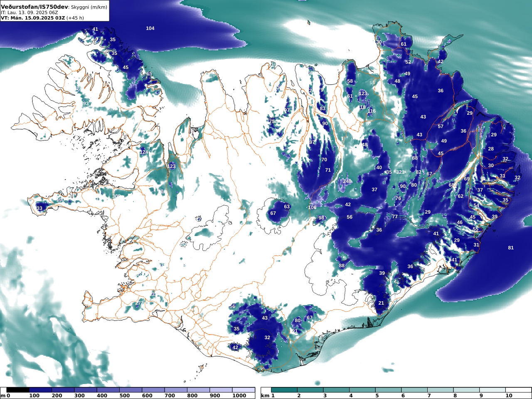Click the 'km' unit label of the legend
This screenshot has width=532, height=399.
(x=264, y=396)
